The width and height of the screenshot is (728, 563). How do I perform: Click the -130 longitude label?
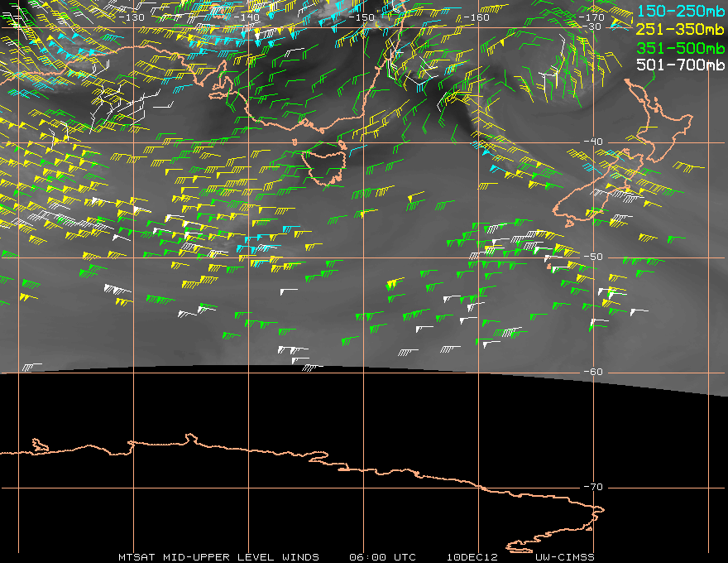[x=132, y=17]
